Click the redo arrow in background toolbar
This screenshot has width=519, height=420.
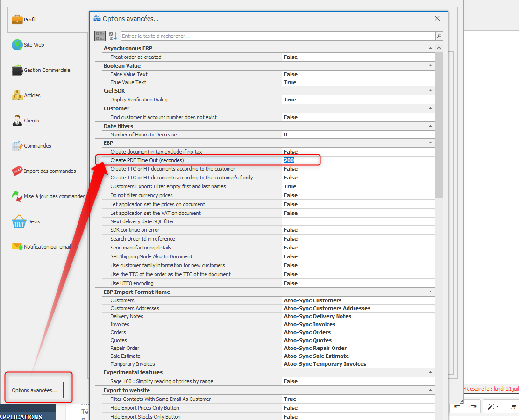(473, 406)
